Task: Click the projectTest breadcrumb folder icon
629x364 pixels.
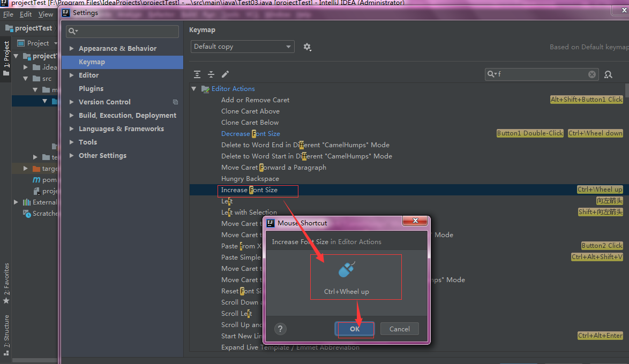Action: click(x=9, y=28)
